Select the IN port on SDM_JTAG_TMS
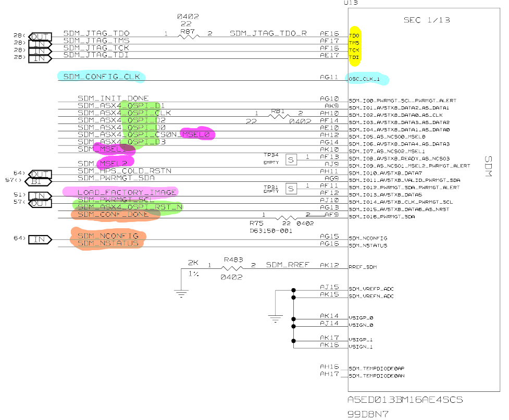This screenshot has height=420, width=509. coord(40,44)
